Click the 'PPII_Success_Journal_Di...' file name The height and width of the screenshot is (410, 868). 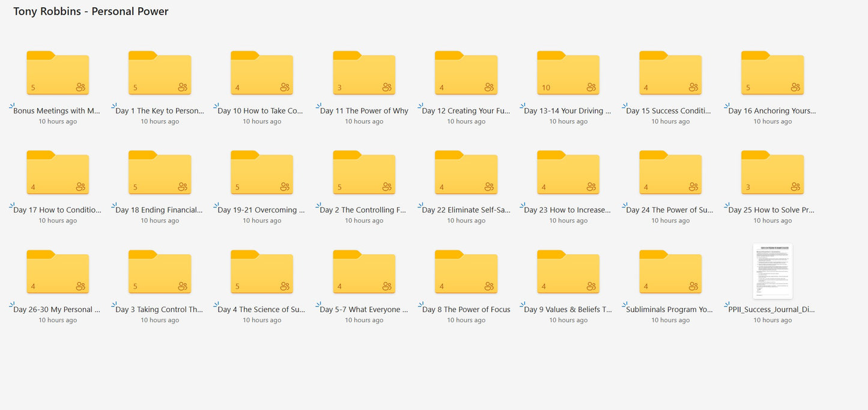pyautogui.click(x=771, y=310)
